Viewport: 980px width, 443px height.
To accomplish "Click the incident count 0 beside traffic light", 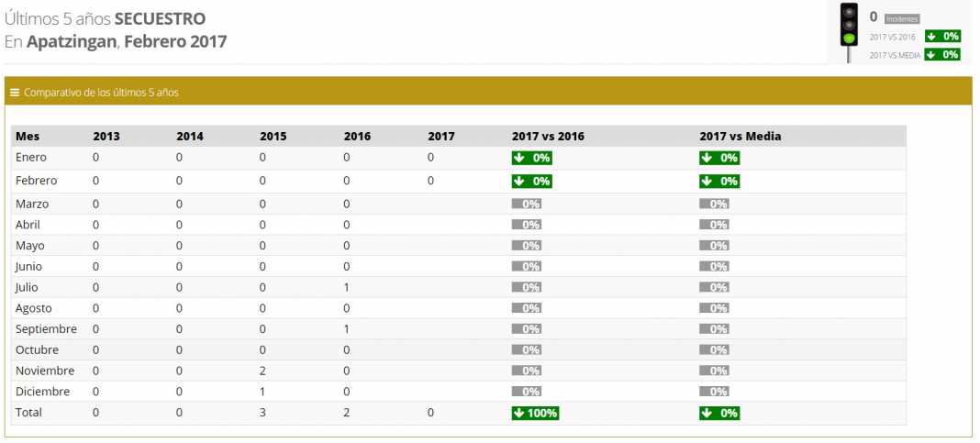I will [x=874, y=17].
